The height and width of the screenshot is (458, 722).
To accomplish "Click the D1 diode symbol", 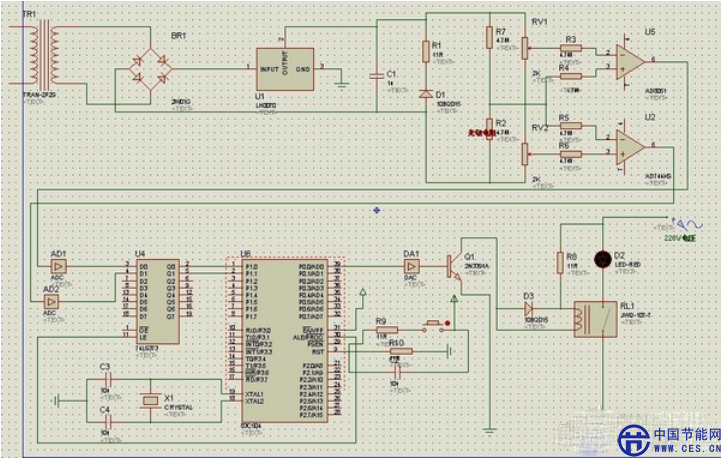I will [x=426, y=95].
